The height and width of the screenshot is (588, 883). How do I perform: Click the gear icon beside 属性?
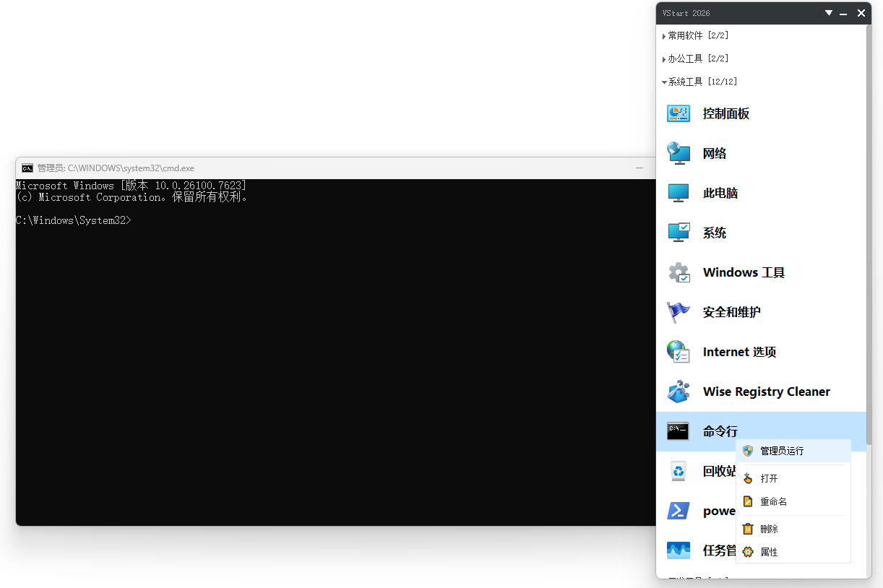(748, 552)
